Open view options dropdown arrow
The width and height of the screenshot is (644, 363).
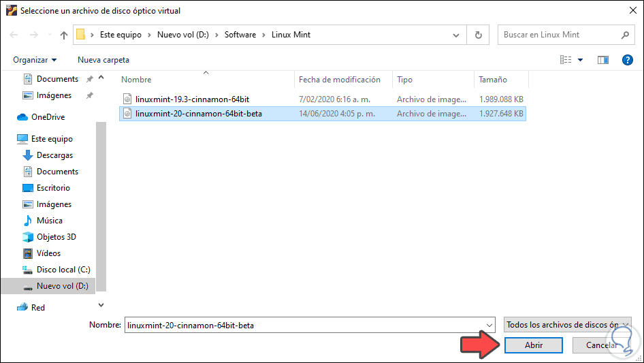tap(580, 60)
